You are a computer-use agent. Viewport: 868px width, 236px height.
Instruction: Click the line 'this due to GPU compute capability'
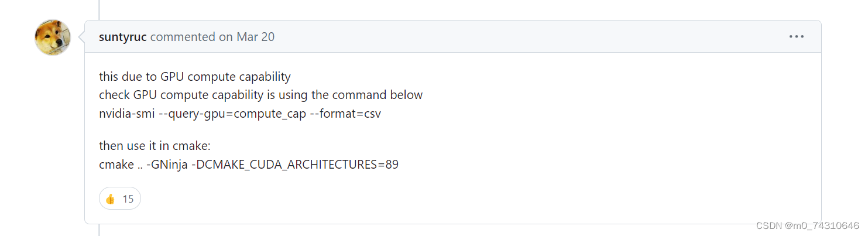[195, 77]
